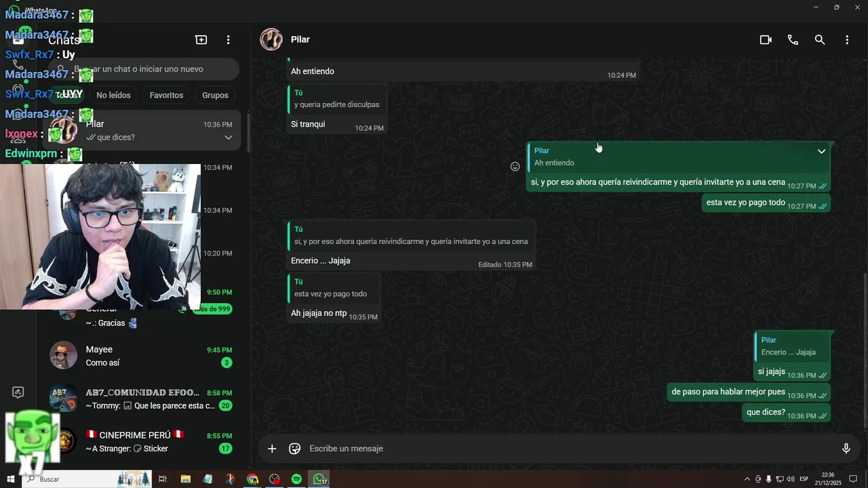This screenshot has width=868, height=488.
Task: Start a video call with Pilar
Action: (766, 40)
